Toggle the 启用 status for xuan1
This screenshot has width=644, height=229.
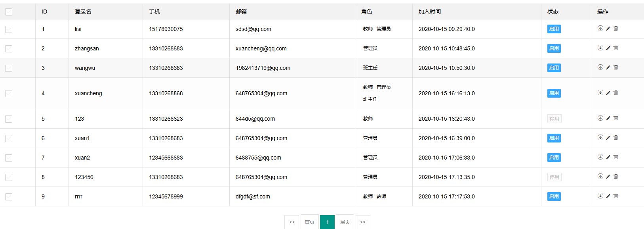point(554,138)
